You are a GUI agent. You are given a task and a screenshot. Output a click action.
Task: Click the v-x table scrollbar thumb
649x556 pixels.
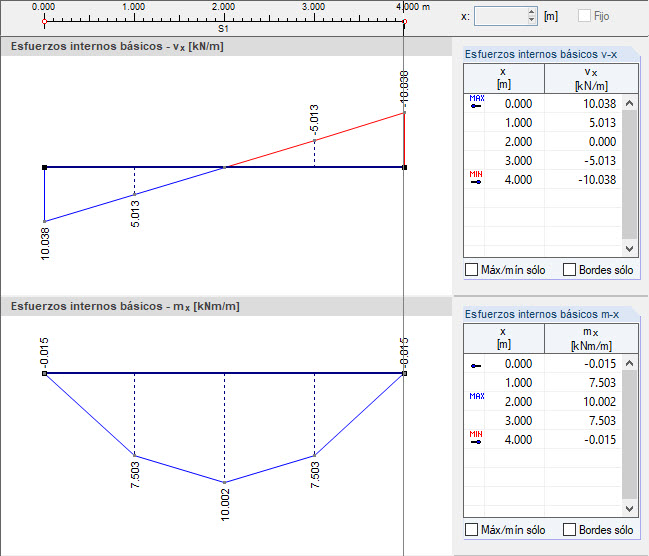pyautogui.click(x=629, y=174)
